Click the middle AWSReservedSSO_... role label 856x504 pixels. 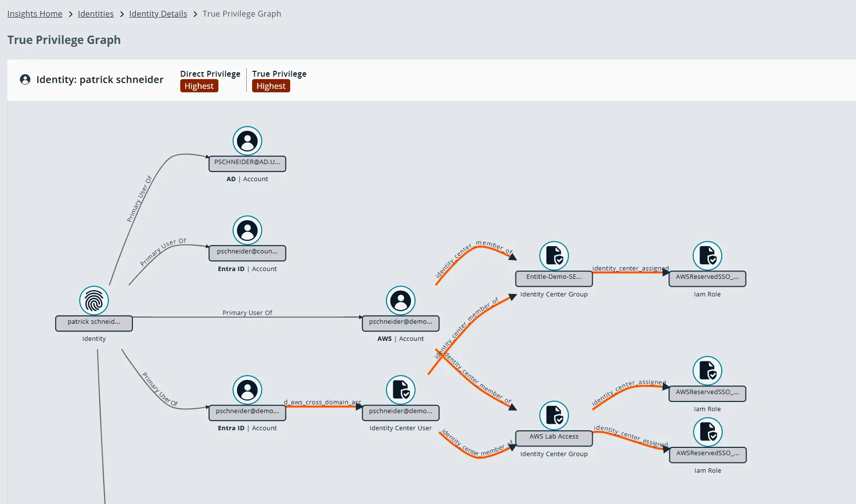[x=707, y=393]
